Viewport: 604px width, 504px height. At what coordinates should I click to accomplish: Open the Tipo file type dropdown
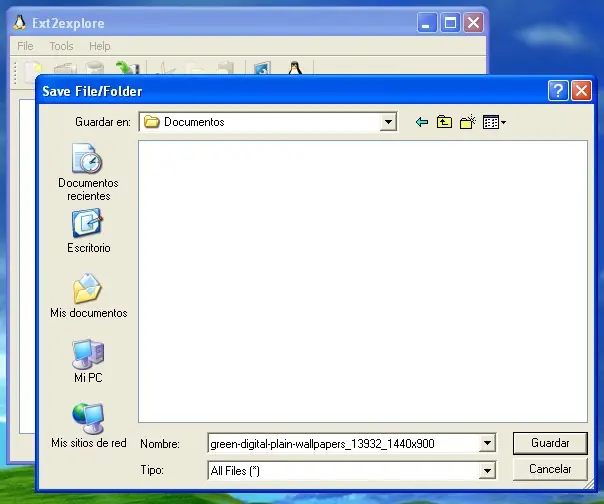488,469
